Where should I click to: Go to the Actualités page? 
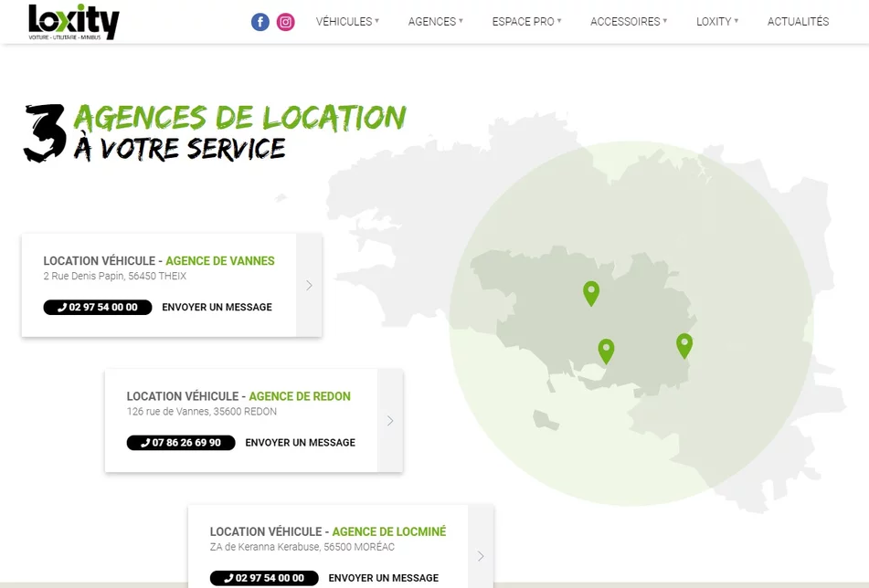[x=798, y=22]
